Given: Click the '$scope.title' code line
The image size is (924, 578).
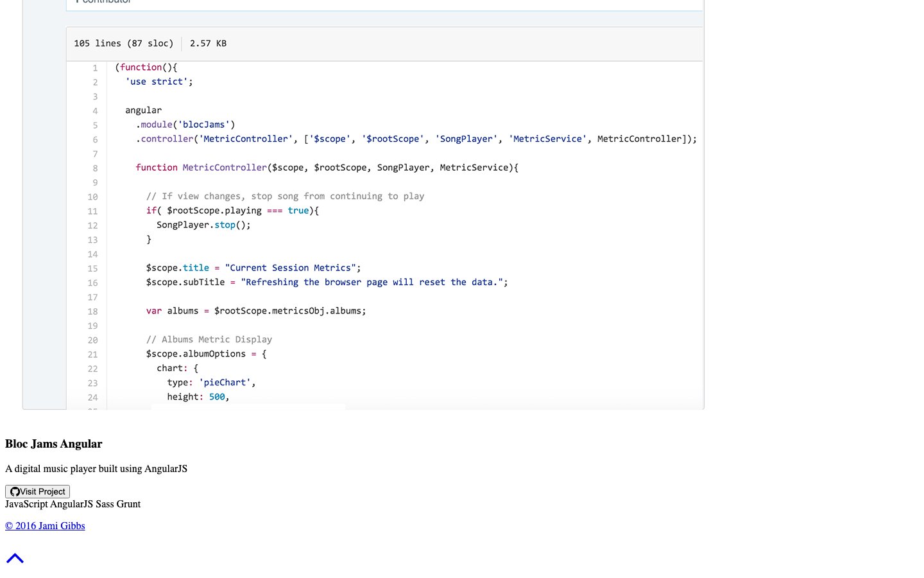Looking at the screenshot, I should click(x=253, y=268).
